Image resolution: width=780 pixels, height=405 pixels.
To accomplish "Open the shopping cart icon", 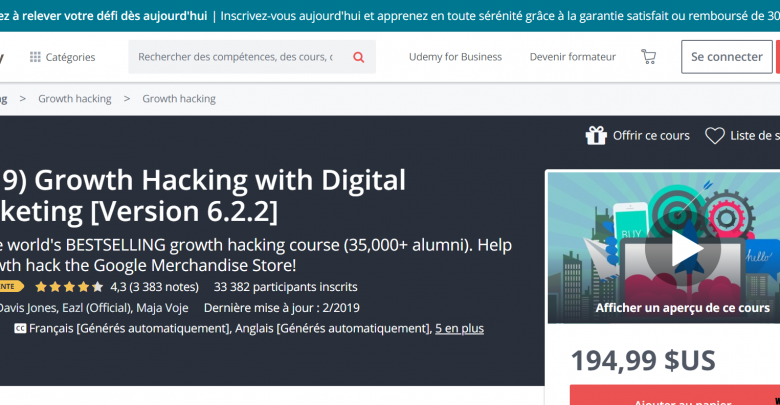I will 648,57.
